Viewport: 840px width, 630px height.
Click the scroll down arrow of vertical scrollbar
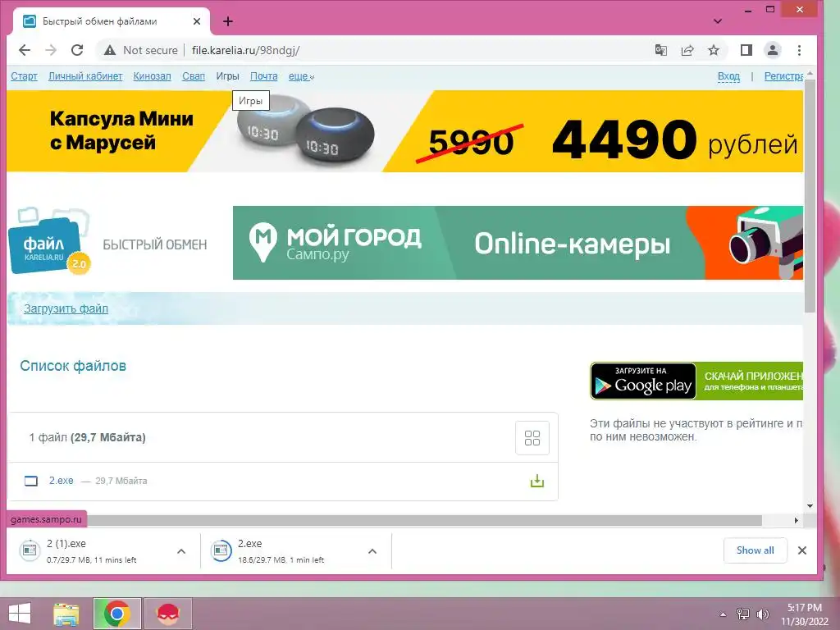coord(810,505)
